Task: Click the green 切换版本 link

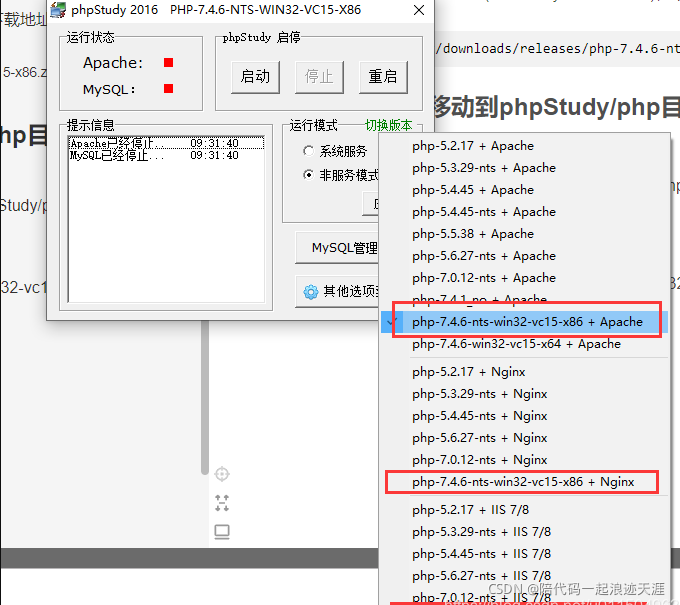Action: pyautogui.click(x=389, y=125)
